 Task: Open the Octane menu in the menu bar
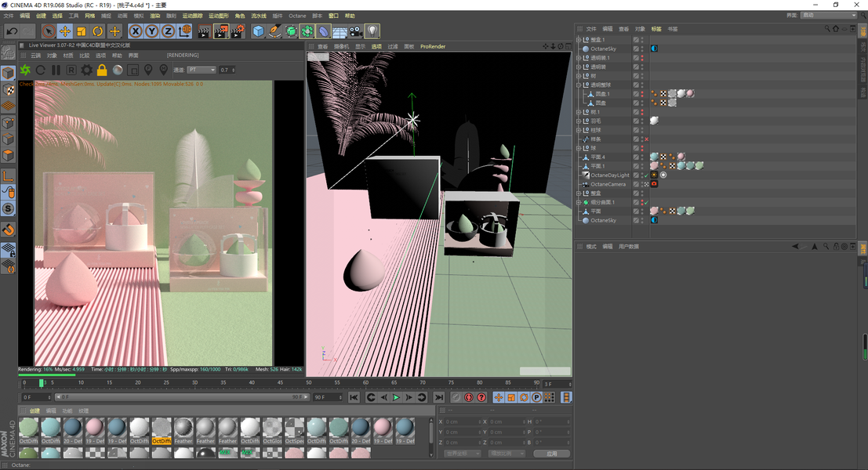pyautogui.click(x=297, y=16)
